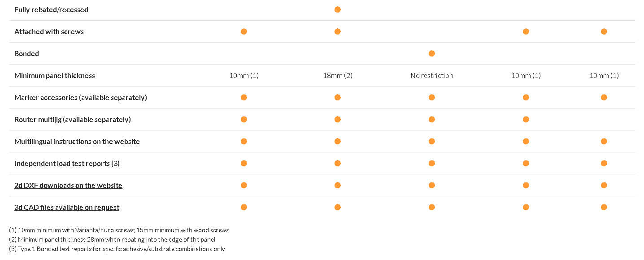644x260 pixels.
Task: Click rightmost dot in Router multijig row
Action: coord(526,119)
